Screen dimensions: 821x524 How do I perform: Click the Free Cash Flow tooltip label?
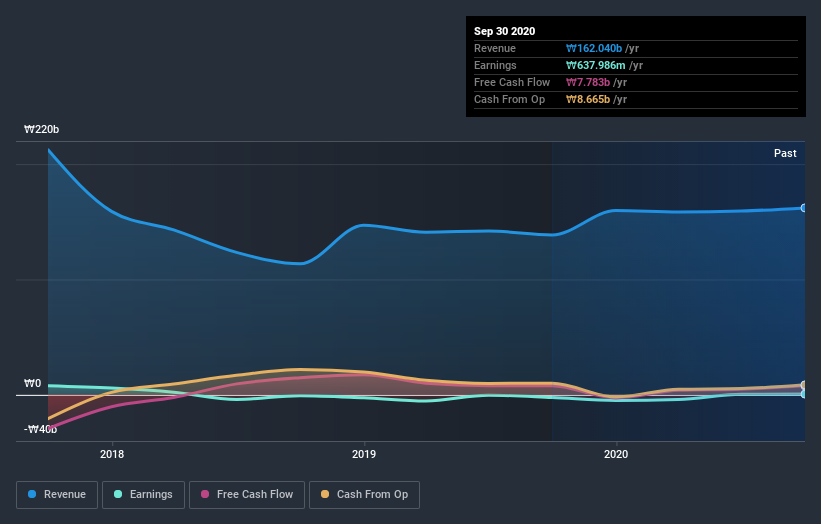point(512,82)
